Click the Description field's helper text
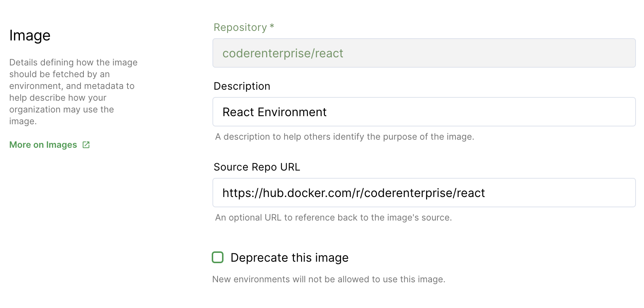644x308 pixels. pyautogui.click(x=344, y=137)
